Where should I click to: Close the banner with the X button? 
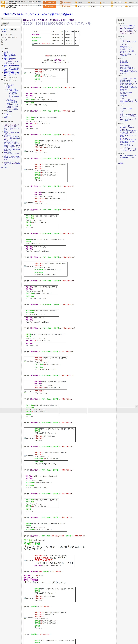point(136,406)
